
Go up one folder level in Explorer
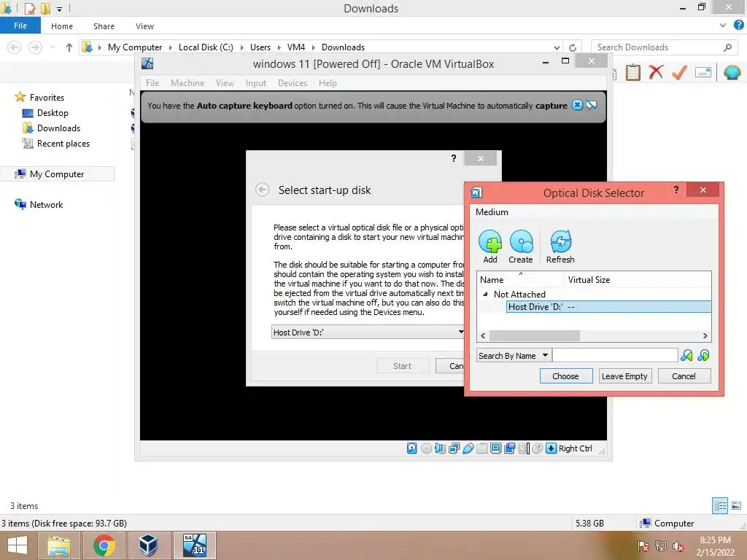(69, 47)
